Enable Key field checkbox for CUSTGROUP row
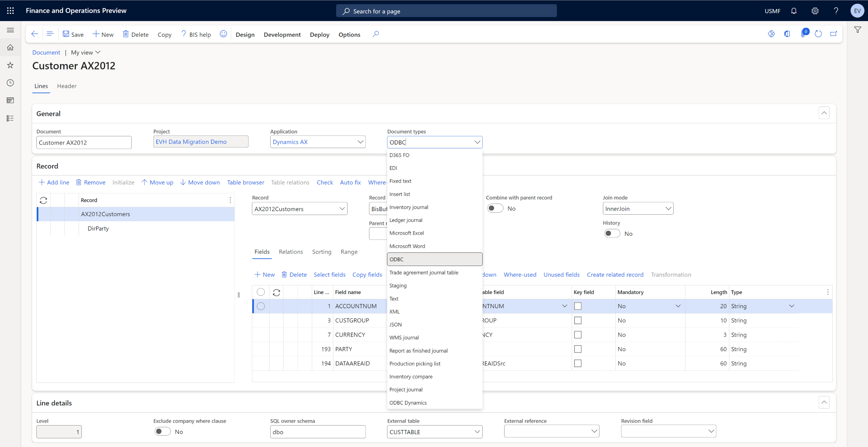The image size is (868, 447). pyautogui.click(x=578, y=320)
